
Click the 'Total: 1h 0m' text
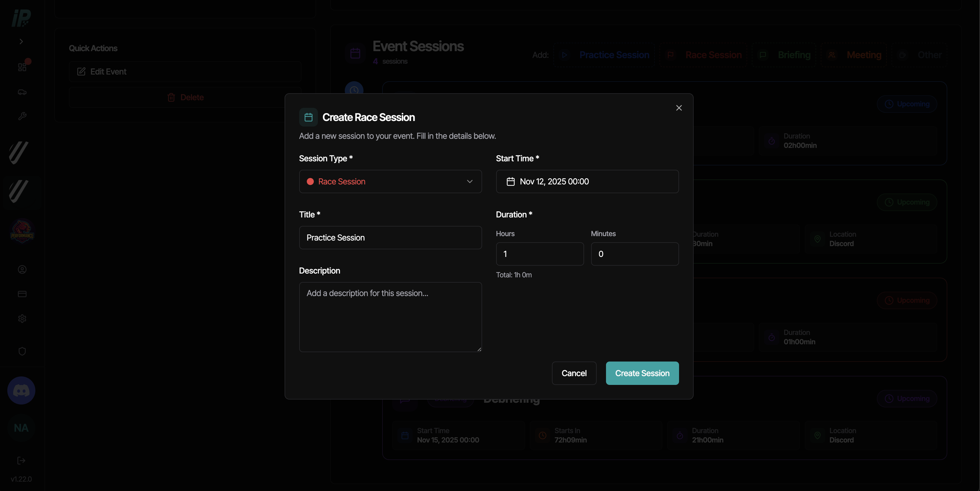[514, 275]
